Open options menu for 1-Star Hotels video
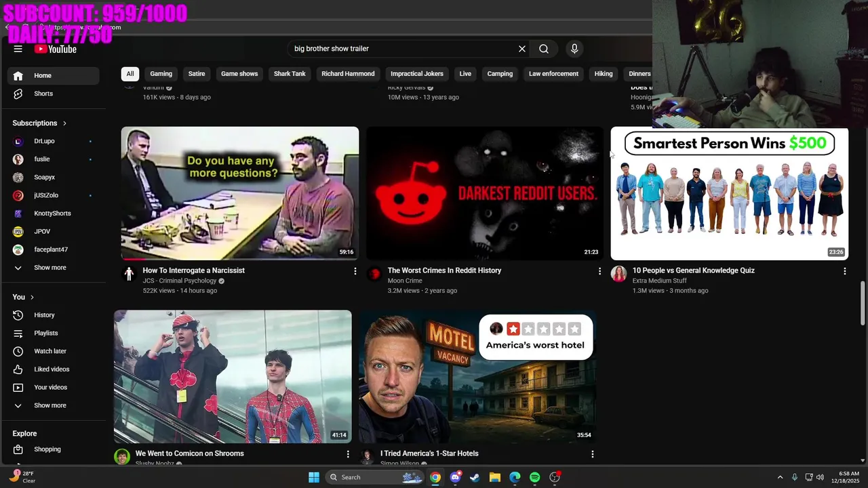 click(x=593, y=454)
